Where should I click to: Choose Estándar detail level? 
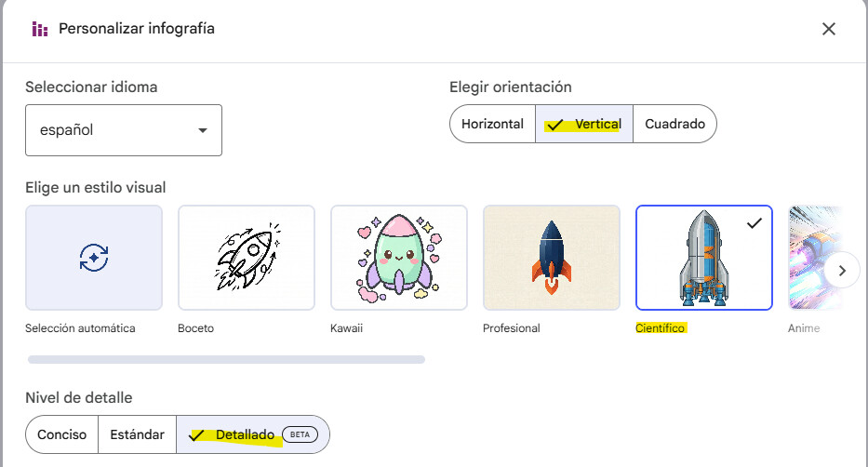tap(137, 434)
